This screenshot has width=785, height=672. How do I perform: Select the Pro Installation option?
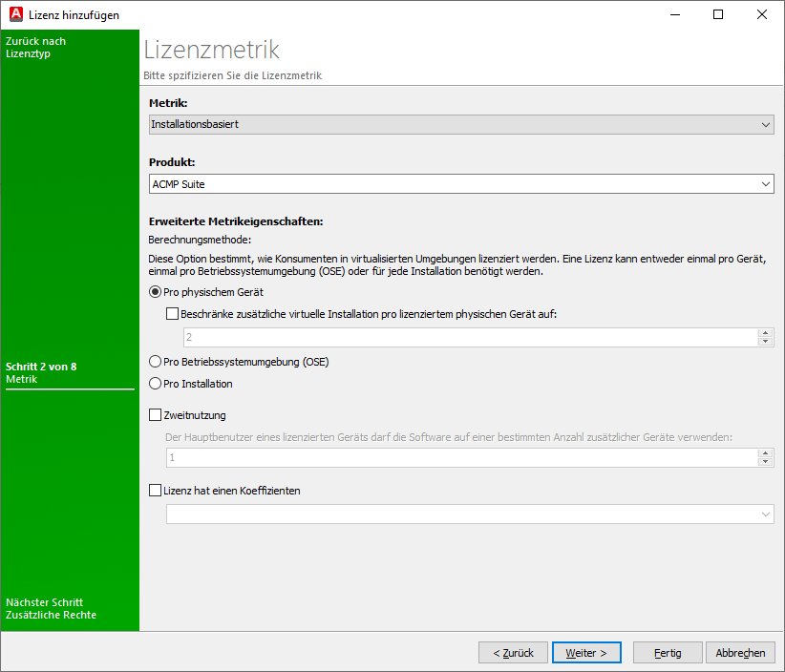(155, 382)
